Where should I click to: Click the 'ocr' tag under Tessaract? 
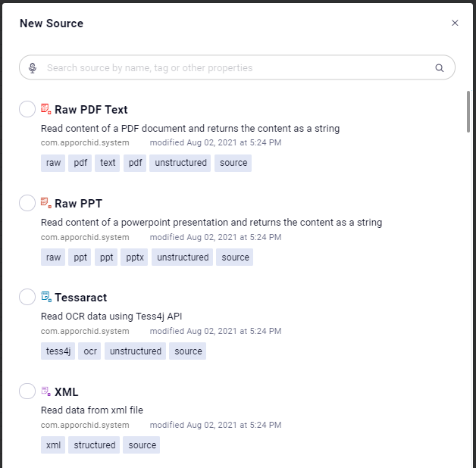pyautogui.click(x=90, y=351)
